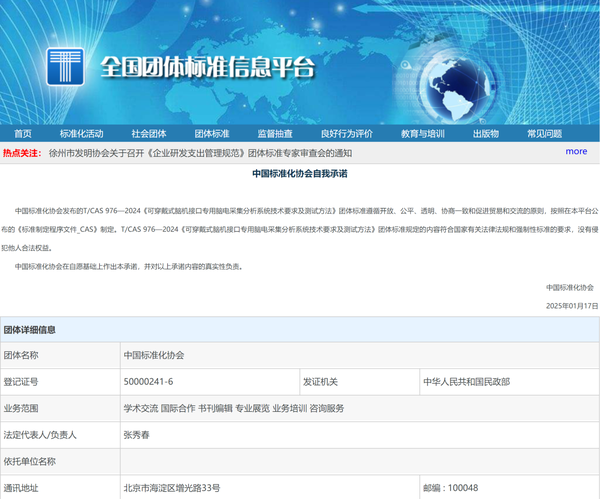Select the address 北京市海淀区增光路33号
The height and width of the screenshot is (499, 600).
click(172, 488)
